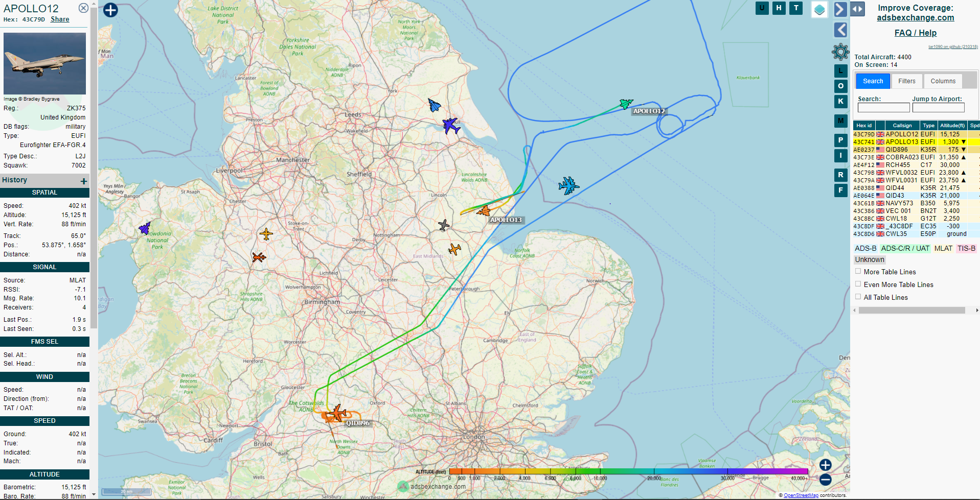Select the purple aircraft over Snowdonia

coord(145,228)
